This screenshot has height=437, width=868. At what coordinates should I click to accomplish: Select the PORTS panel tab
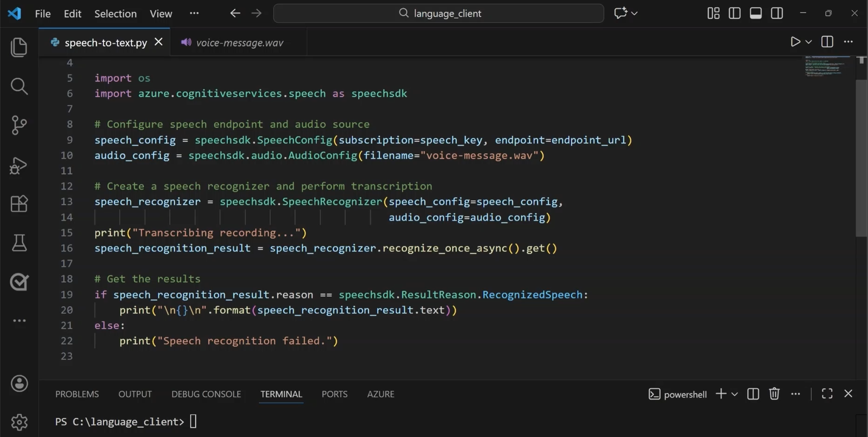(334, 394)
